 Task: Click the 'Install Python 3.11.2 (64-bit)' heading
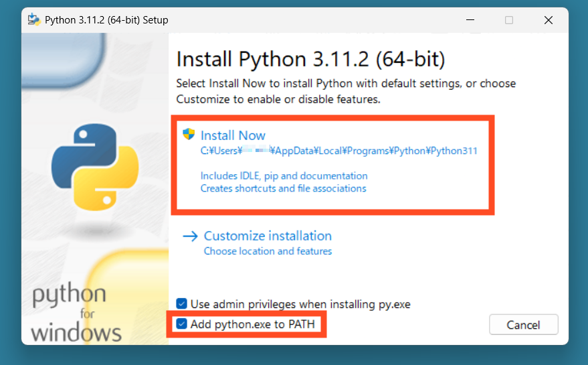pyautogui.click(x=310, y=60)
